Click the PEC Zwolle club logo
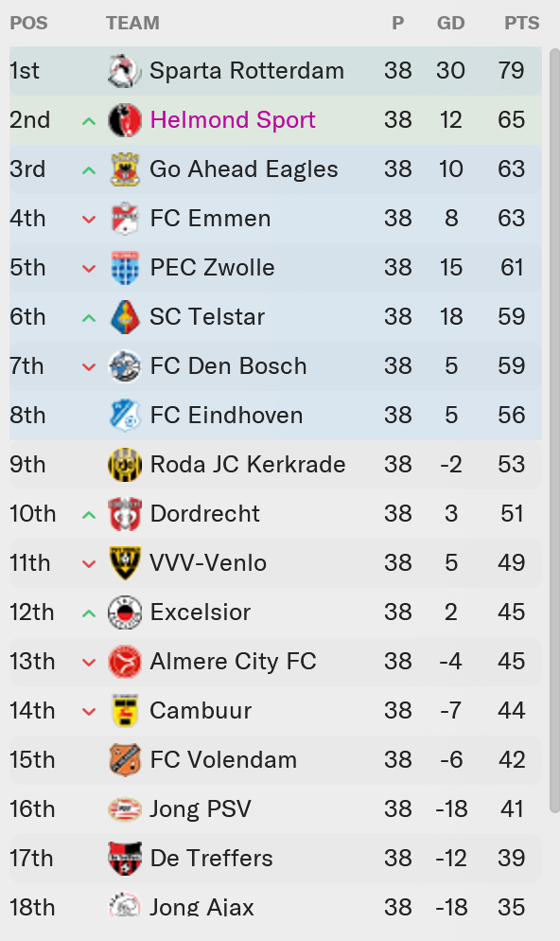Screen dimensions: 560x941 [125, 268]
